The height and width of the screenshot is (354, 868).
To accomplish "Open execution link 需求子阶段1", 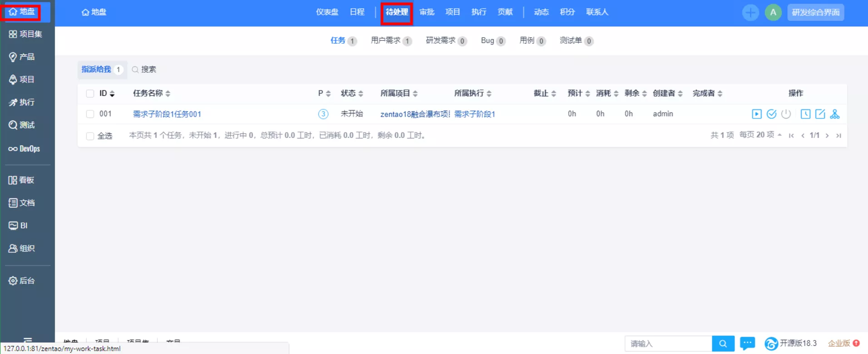I will [474, 114].
